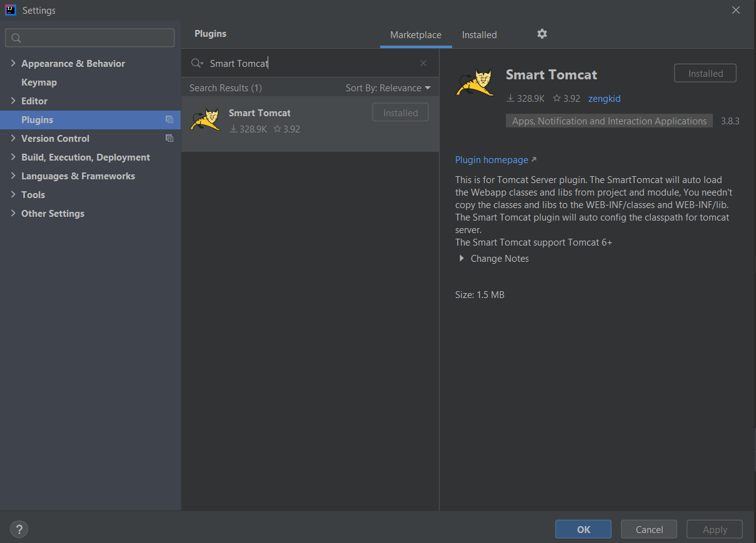Viewport: 756px width, 543px height.
Task: Click the download count icon in details
Action: click(x=510, y=98)
